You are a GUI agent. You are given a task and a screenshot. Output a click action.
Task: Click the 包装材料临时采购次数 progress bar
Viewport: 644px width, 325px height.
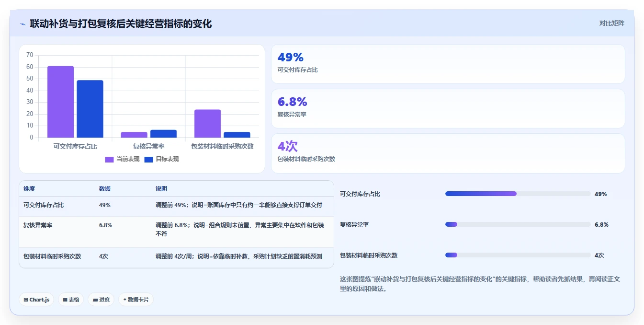coord(518,255)
